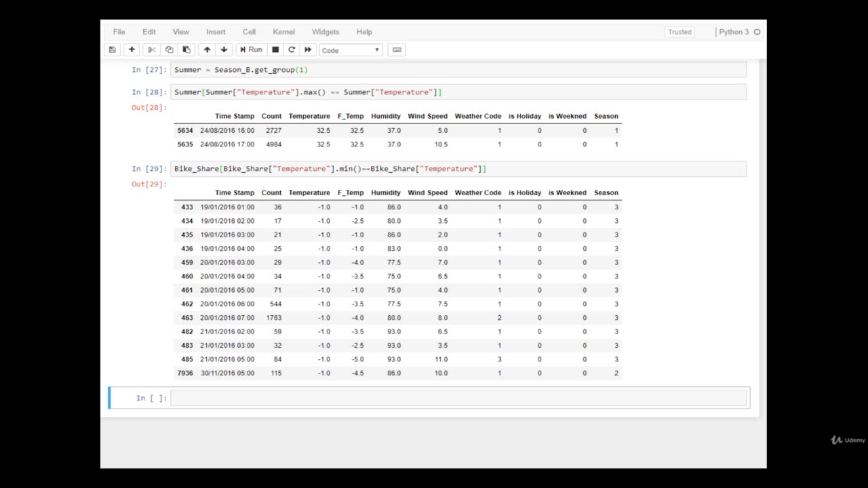Click the Count header in Out[28] table
This screenshot has height=488, width=868.
click(x=271, y=116)
